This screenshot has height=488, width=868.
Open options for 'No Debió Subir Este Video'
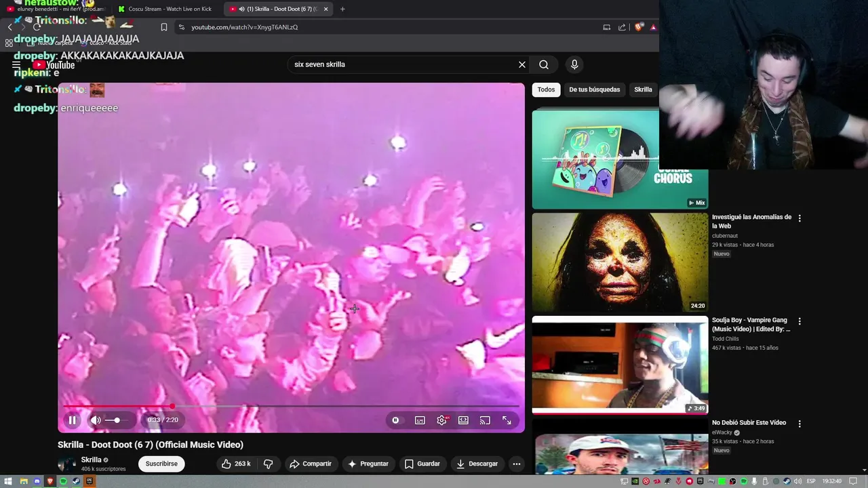coord(800,424)
